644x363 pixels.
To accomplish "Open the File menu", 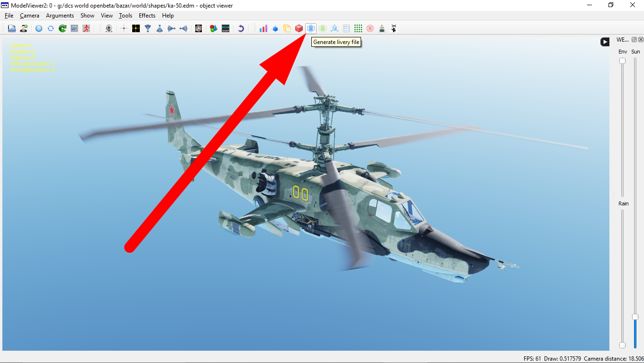I will 9,16.
